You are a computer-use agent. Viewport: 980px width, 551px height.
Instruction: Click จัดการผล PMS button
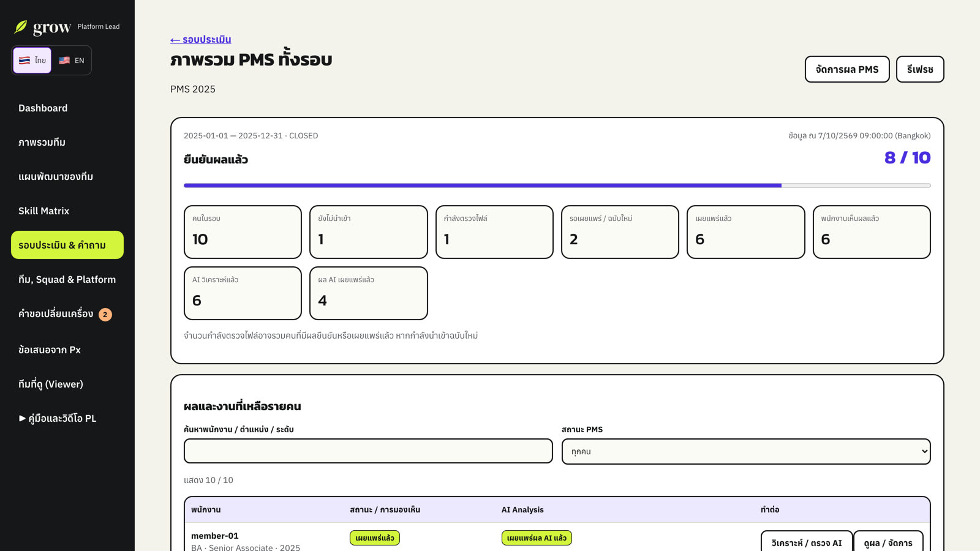(x=847, y=69)
